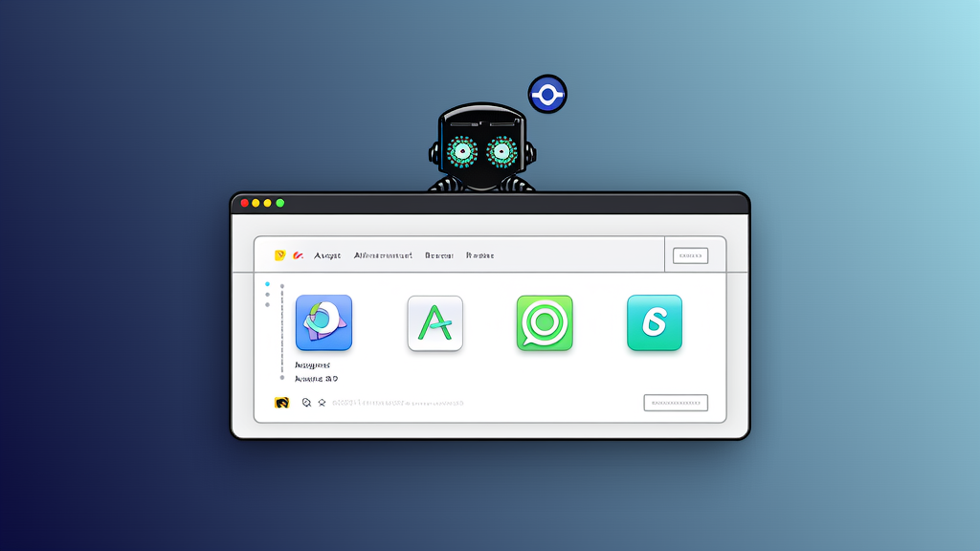Click the star icon beside the magnifier

(x=322, y=403)
